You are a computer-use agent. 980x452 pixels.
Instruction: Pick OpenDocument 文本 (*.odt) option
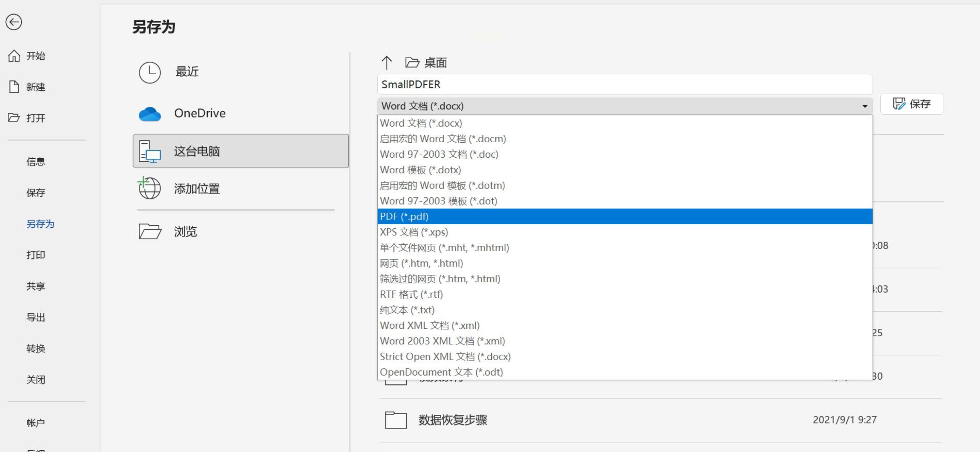click(441, 372)
